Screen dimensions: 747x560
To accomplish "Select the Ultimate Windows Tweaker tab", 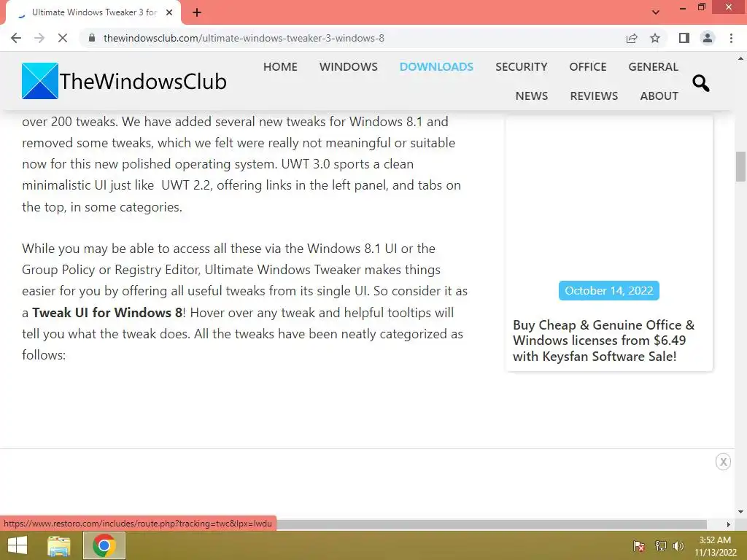I will (93, 12).
